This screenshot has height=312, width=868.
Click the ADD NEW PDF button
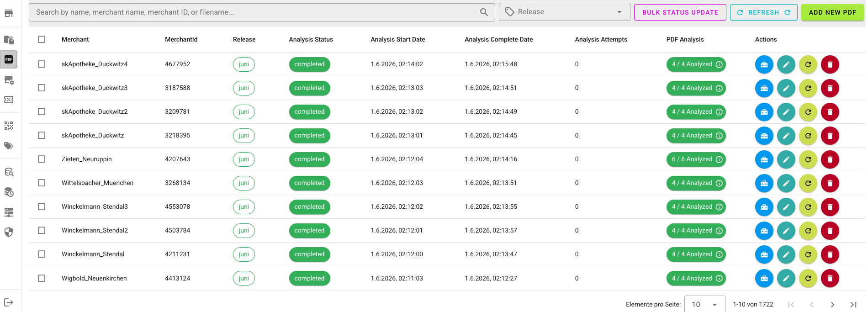pyautogui.click(x=832, y=12)
